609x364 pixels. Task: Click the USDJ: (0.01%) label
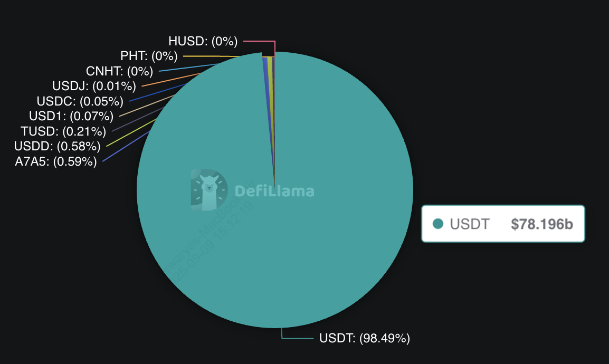point(94,85)
